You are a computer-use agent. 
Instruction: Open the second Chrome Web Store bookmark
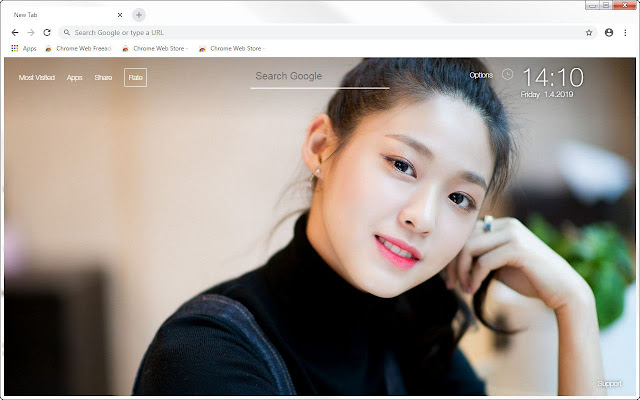click(x=155, y=49)
